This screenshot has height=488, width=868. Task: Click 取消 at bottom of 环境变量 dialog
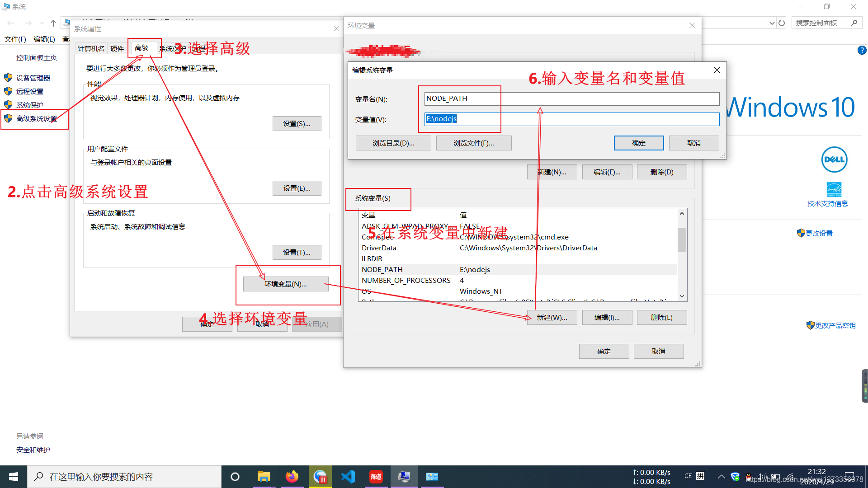[659, 351]
